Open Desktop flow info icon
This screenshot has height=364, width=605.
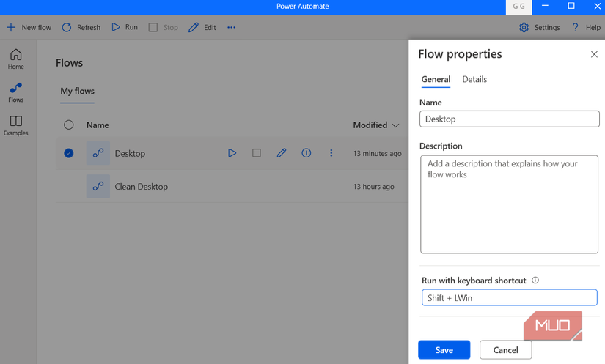click(x=307, y=153)
